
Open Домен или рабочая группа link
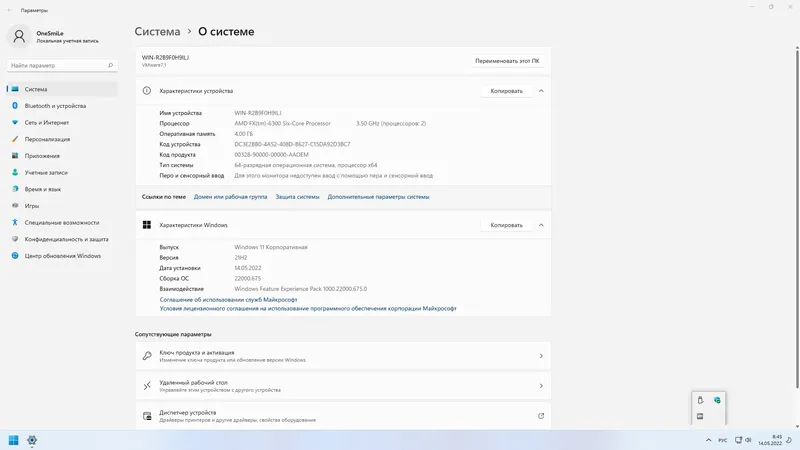pos(230,196)
